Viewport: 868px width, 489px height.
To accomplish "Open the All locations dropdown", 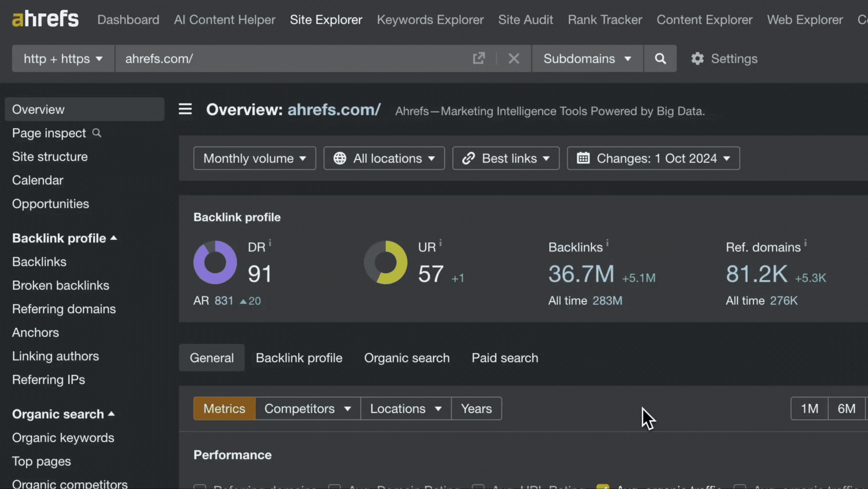I will tap(384, 158).
